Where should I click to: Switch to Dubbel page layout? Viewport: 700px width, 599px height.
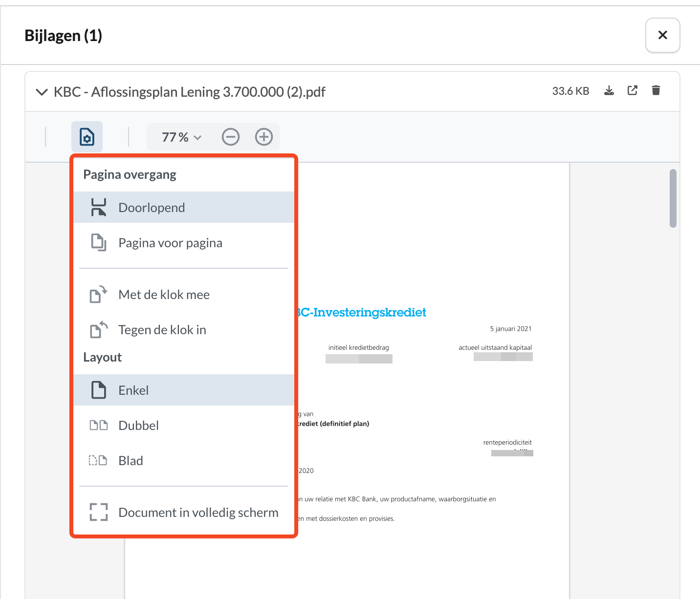pyautogui.click(x=138, y=426)
